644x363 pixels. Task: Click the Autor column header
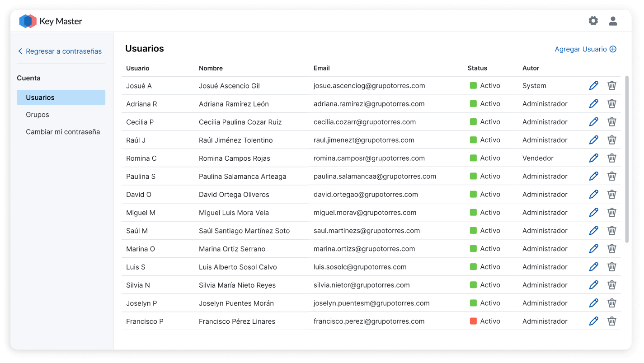pyautogui.click(x=531, y=68)
